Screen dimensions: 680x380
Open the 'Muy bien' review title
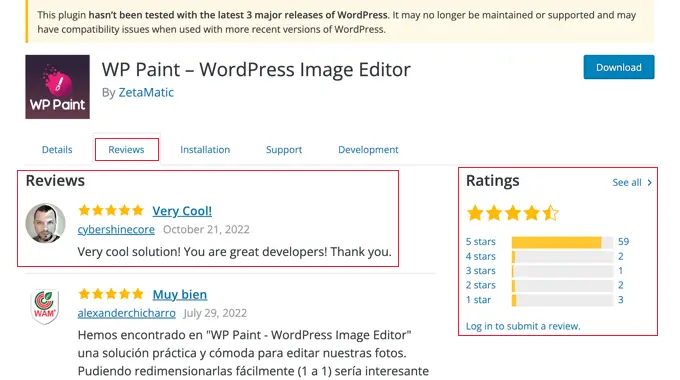(180, 295)
